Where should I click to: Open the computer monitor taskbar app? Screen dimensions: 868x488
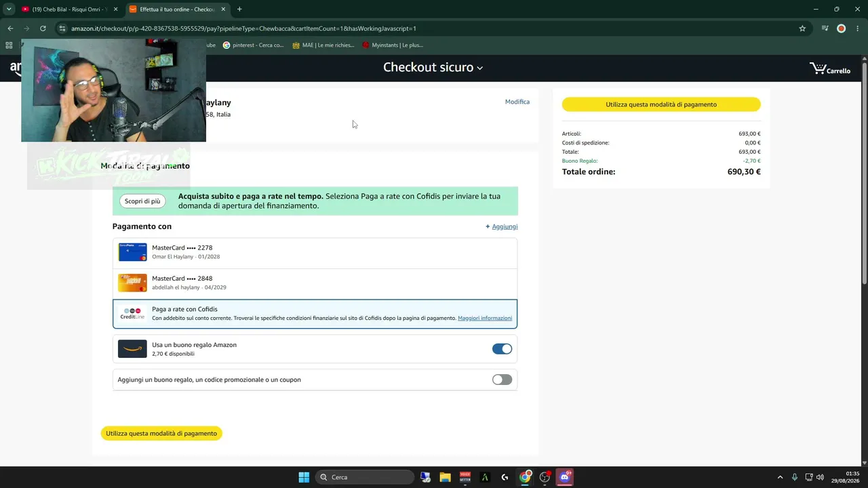coord(425,477)
